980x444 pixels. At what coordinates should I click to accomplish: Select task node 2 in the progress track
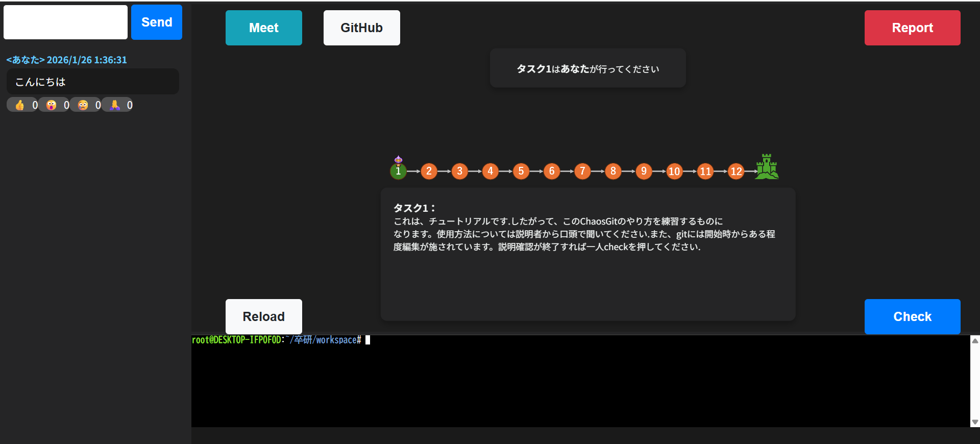[x=429, y=171]
